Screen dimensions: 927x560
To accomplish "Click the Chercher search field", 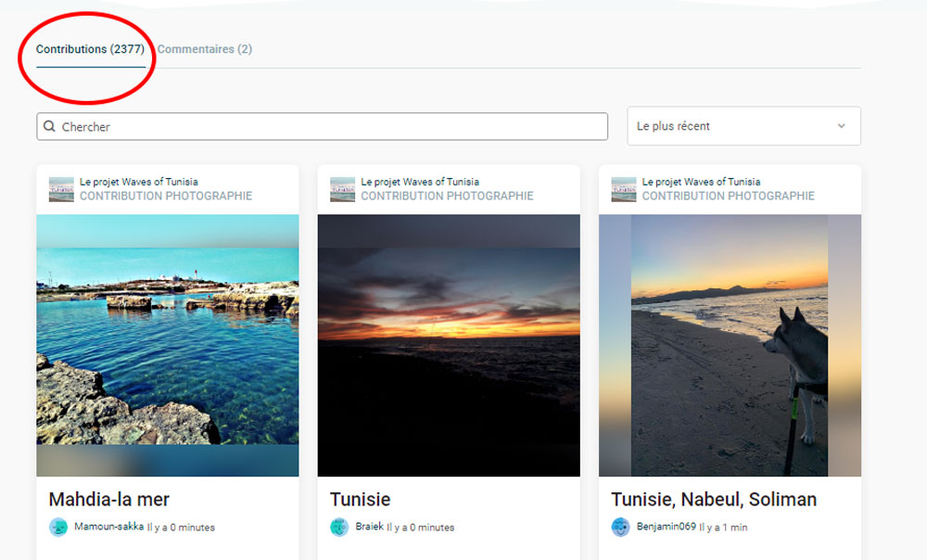I will click(x=323, y=126).
